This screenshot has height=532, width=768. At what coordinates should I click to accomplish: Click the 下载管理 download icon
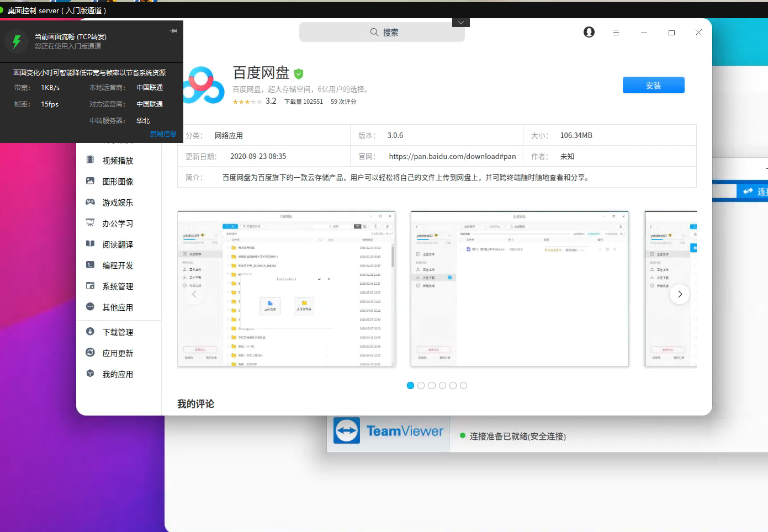pos(90,332)
